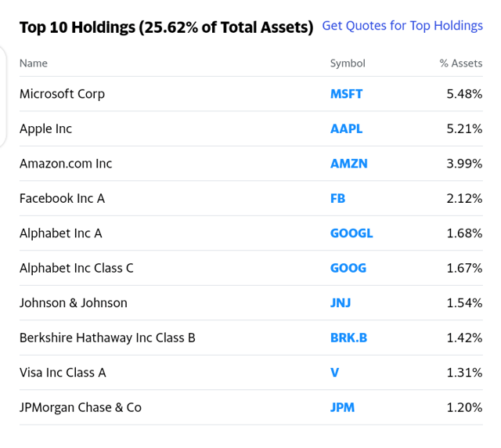This screenshot has height=448, width=501.
Task: Select the Microsoft Corp row name
Action: click(x=62, y=94)
